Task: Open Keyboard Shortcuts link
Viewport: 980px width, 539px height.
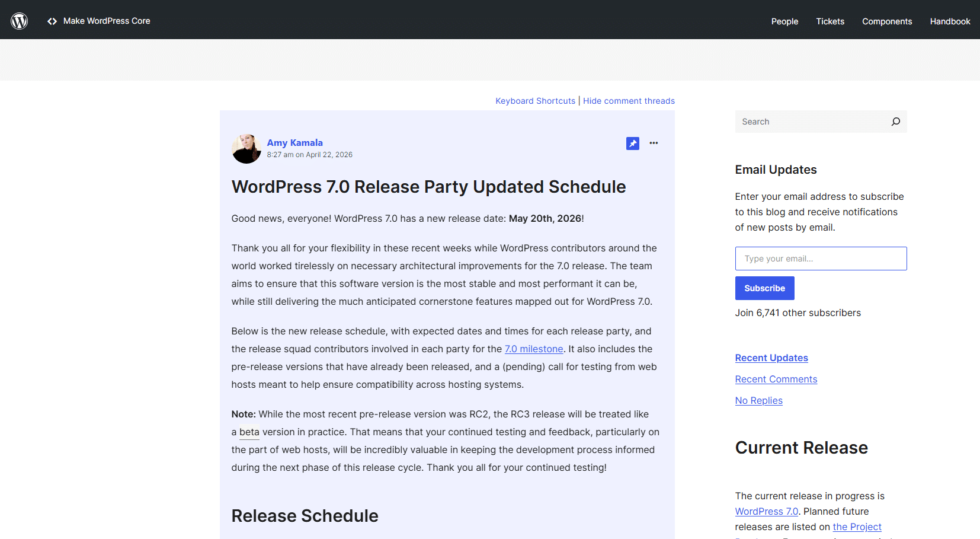Action: 536,101
